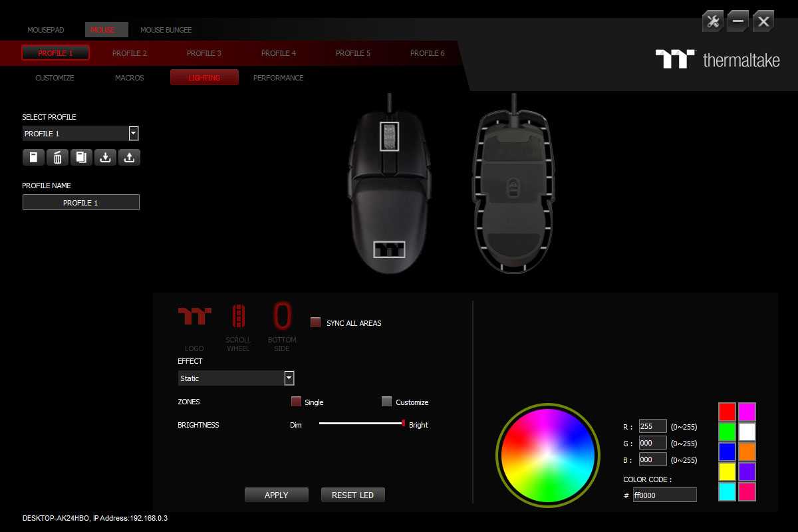Click the new profile icon

click(x=33, y=158)
